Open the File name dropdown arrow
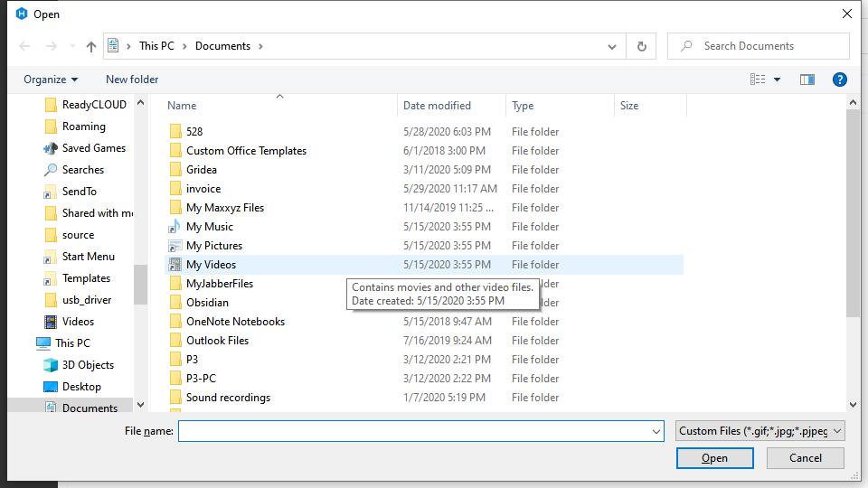Image resolution: width=868 pixels, height=488 pixels. (656, 431)
